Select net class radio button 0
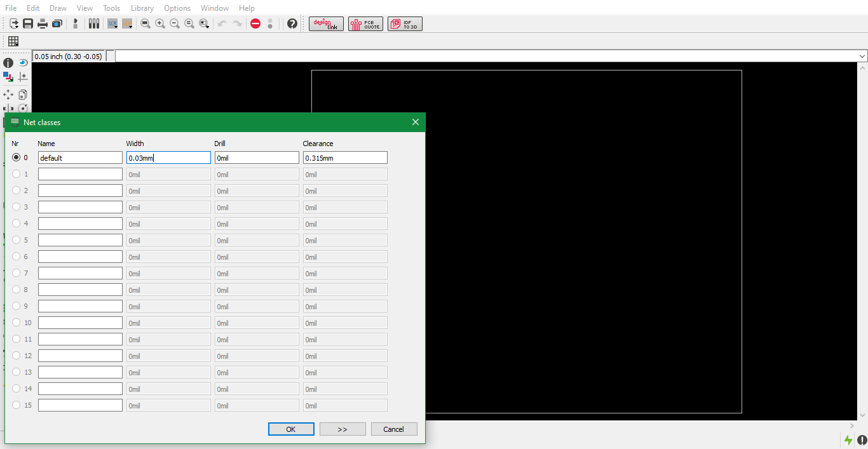Image resolution: width=868 pixels, height=449 pixels. [x=17, y=157]
